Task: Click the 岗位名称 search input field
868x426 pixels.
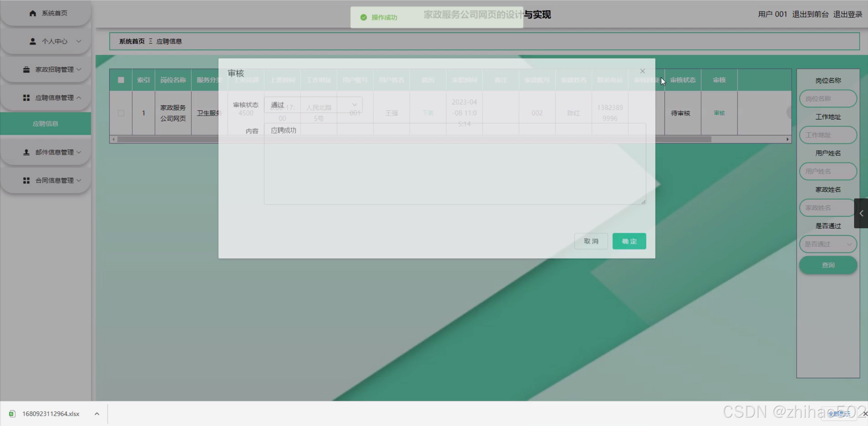Action: (x=828, y=99)
